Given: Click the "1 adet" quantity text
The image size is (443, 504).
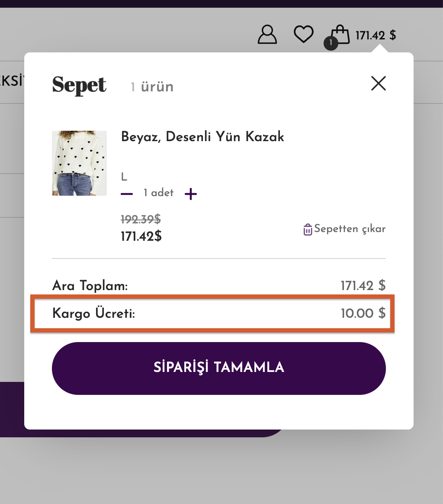Looking at the screenshot, I should (158, 193).
